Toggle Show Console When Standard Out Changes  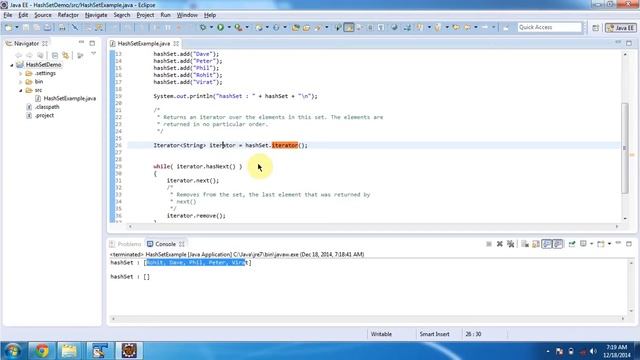pyautogui.click(x=547, y=244)
